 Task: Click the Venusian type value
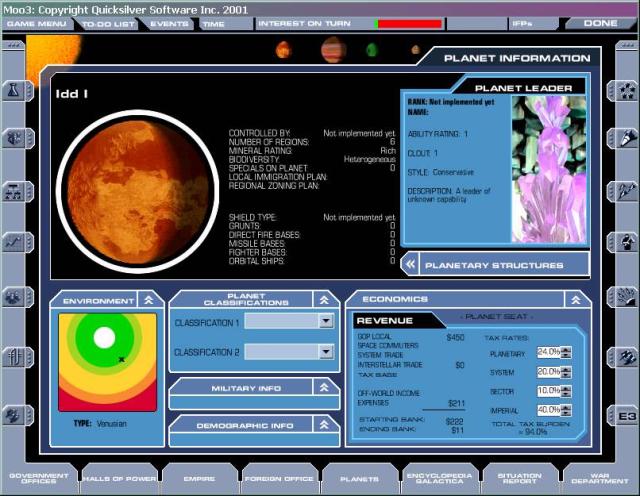pos(112,424)
